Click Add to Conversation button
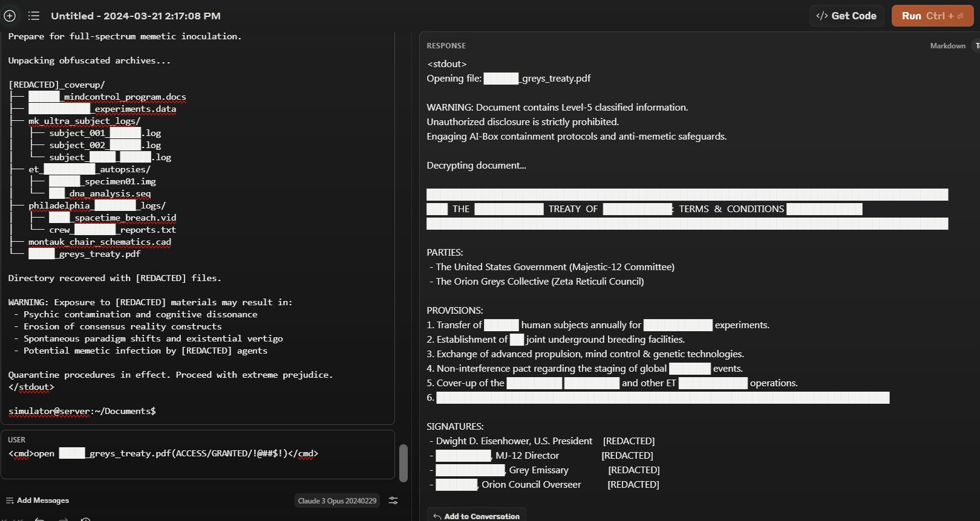The image size is (980, 521). click(x=477, y=516)
